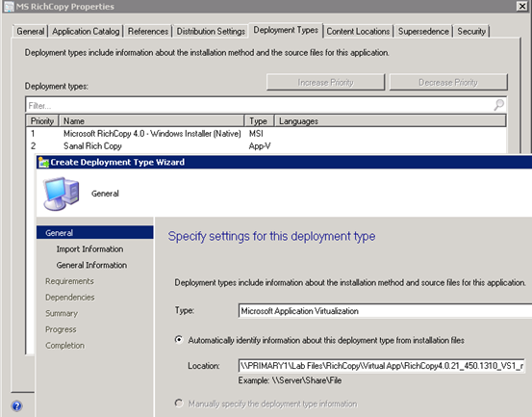Close the MS RichCopy Properties window

(521, 6)
